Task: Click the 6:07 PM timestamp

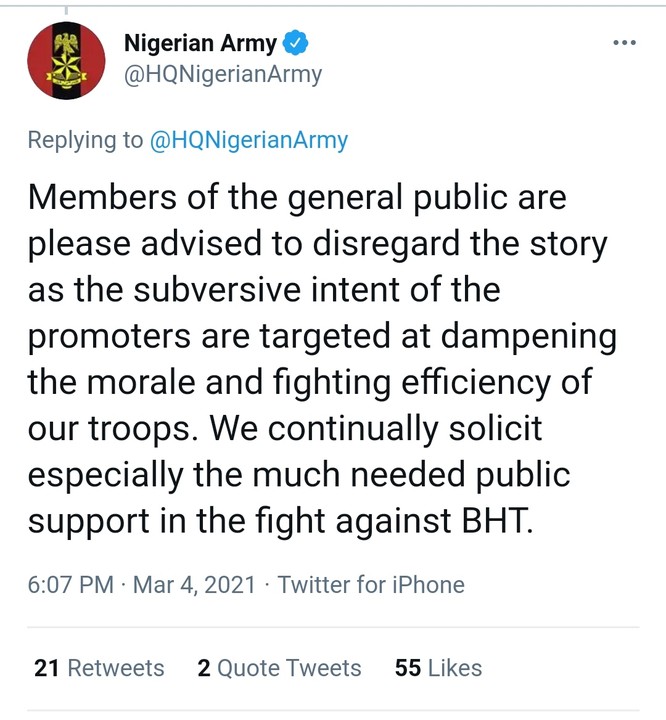Action: (70, 584)
